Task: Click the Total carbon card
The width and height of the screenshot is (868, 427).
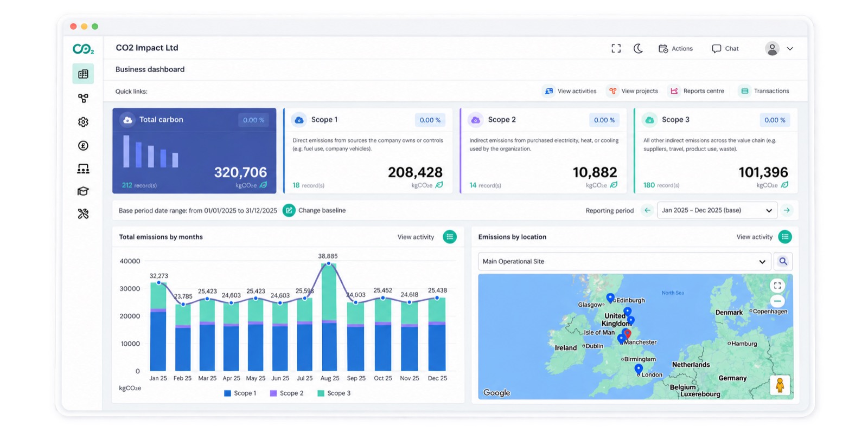Action: (194, 151)
